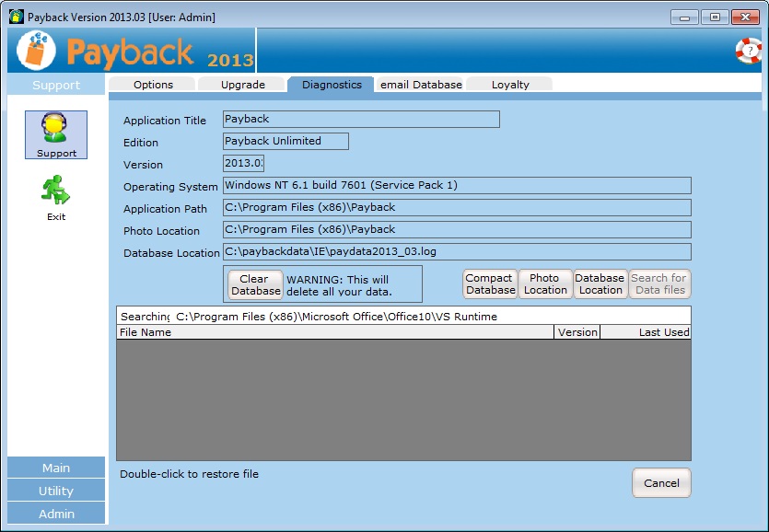769x532 pixels.
Task: Click the Support headset icon
Action: [56, 130]
